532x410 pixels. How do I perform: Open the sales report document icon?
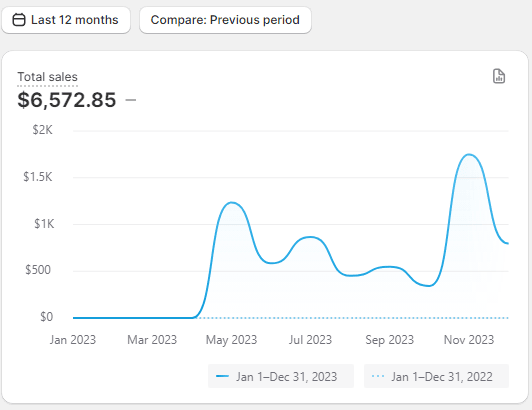[x=499, y=76]
